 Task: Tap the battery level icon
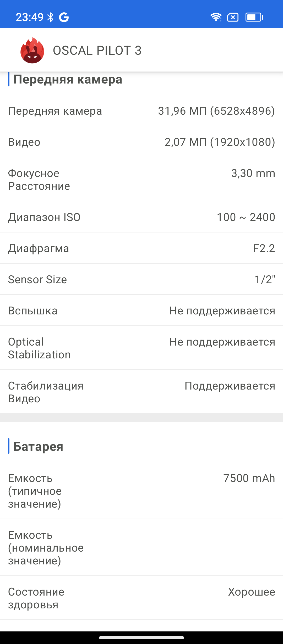pyautogui.click(x=254, y=17)
